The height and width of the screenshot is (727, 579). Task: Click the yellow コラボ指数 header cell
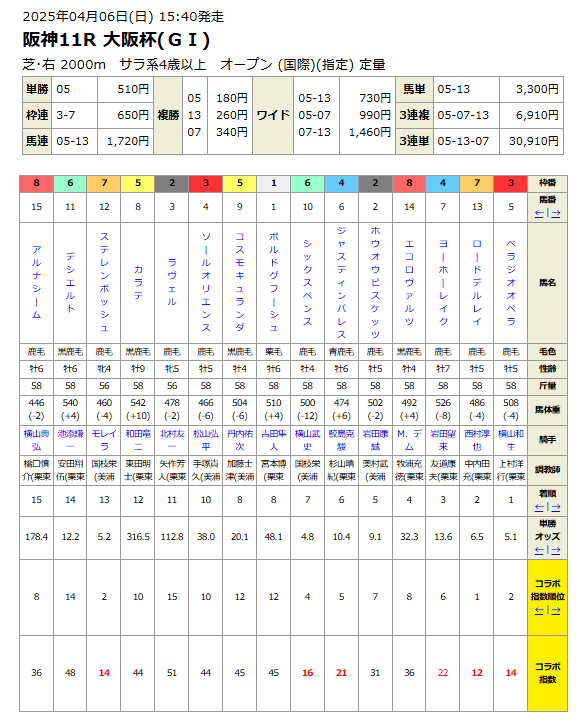pos(547,673)
